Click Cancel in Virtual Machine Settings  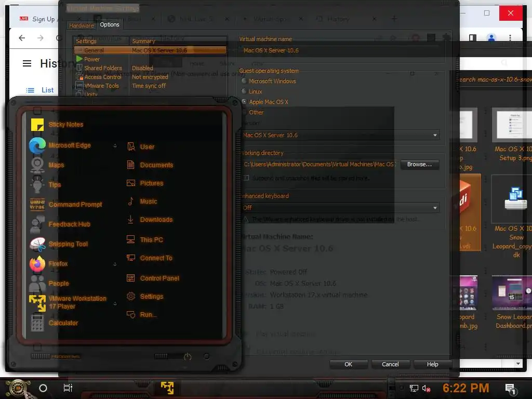[390, 364]
